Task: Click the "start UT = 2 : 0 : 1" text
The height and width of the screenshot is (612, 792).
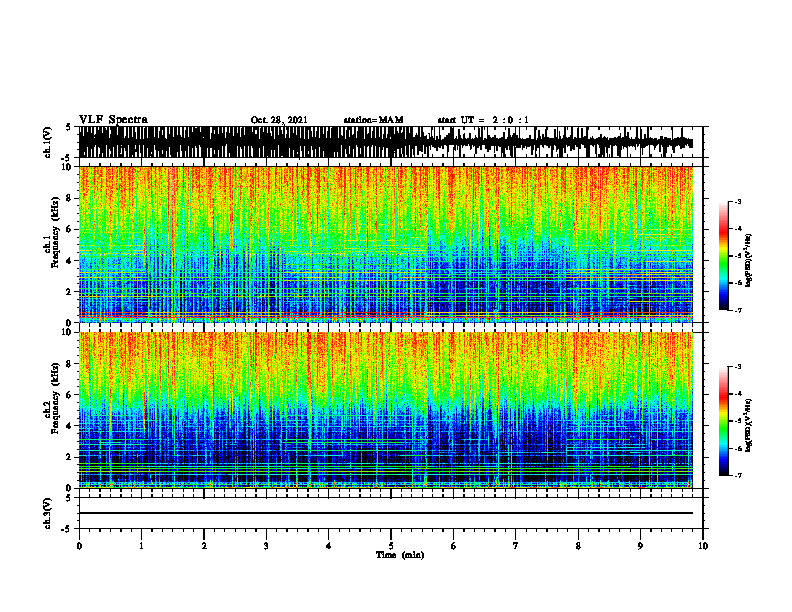Action: (483, 120)
